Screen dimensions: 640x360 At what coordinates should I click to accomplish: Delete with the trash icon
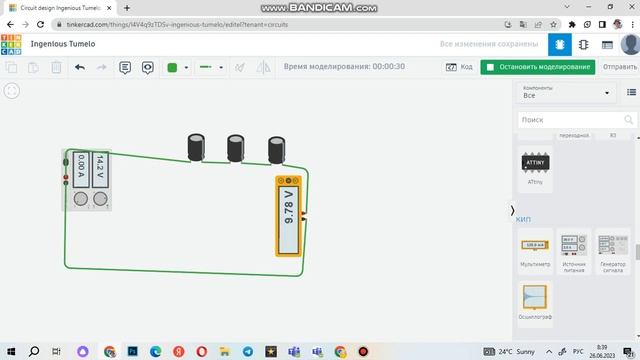pos(56,67)
